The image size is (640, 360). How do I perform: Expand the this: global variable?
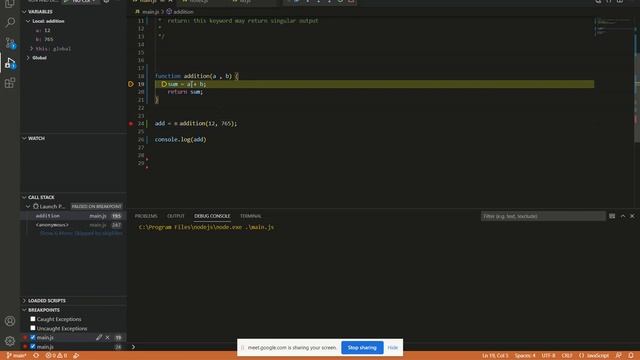click(32, 49)
